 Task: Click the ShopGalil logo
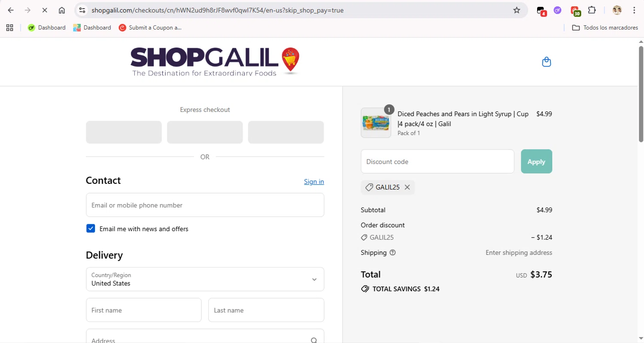(215, 61)
